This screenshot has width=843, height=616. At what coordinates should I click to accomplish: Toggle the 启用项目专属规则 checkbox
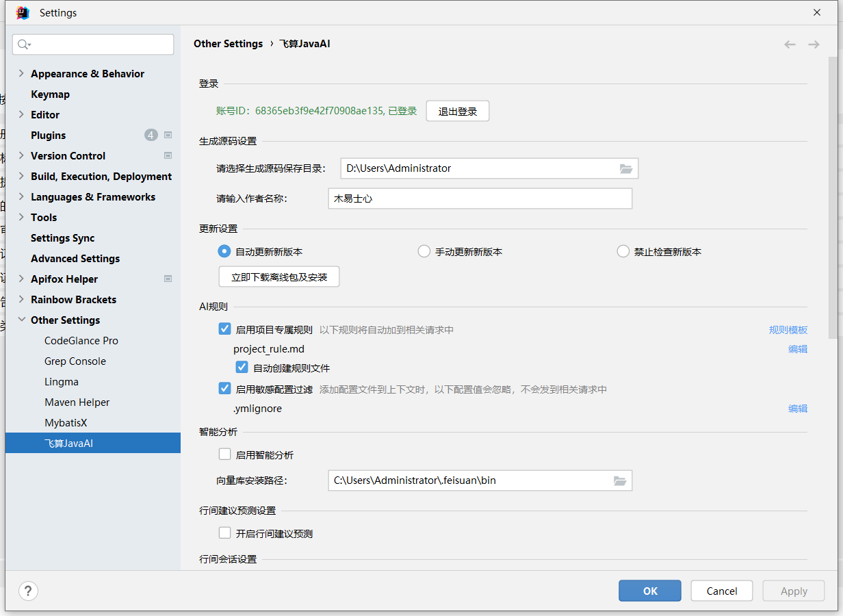(224, 329)
